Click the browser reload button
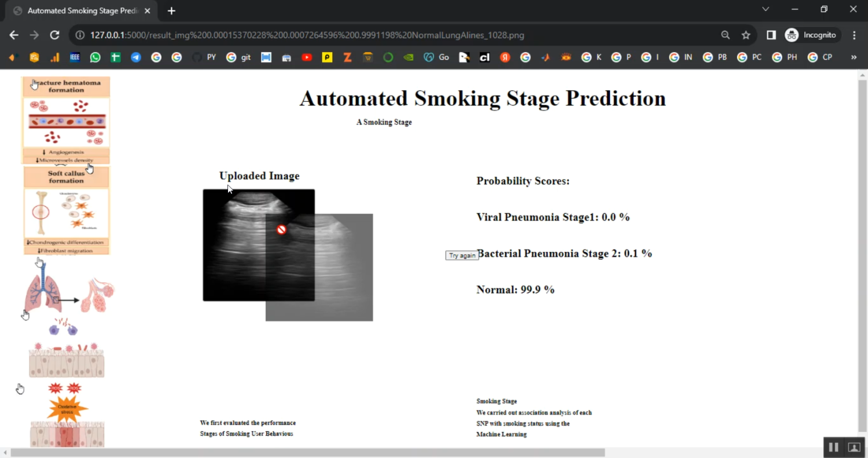Screen dimensions: 868x458 point(54,35)
